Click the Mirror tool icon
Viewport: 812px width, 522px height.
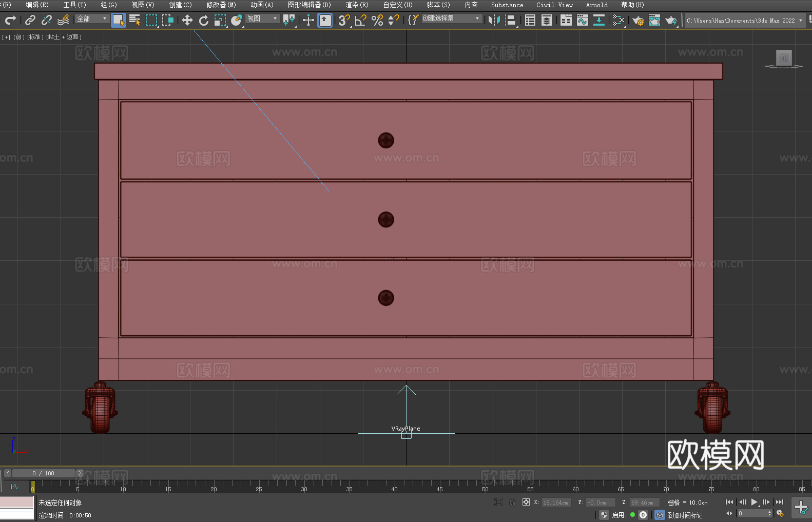[494, 20]
